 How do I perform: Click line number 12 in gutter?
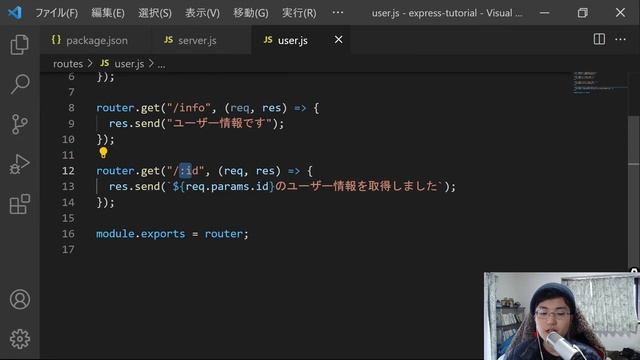pos(69,171)
